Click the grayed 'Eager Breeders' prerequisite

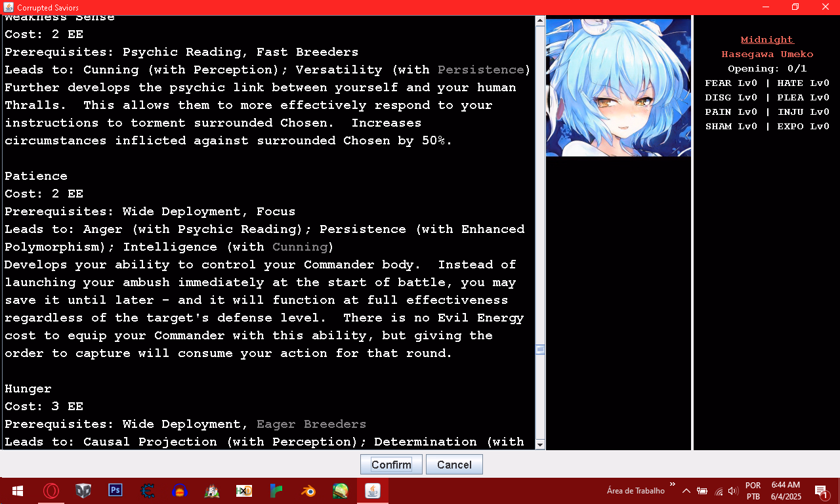312,424
